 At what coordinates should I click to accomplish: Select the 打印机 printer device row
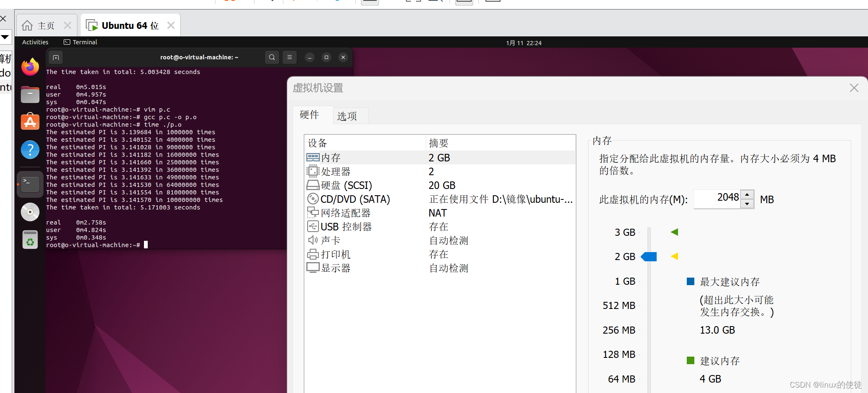[440, 254]
